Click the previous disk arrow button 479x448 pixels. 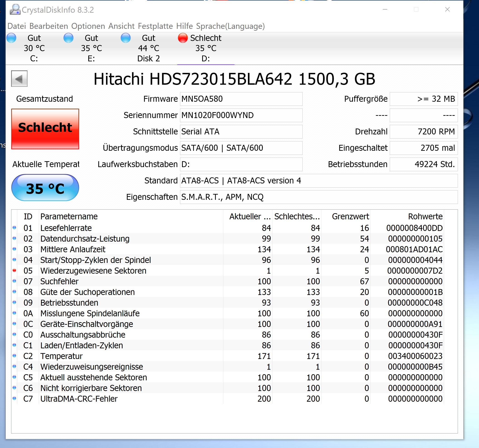(19, 79)
